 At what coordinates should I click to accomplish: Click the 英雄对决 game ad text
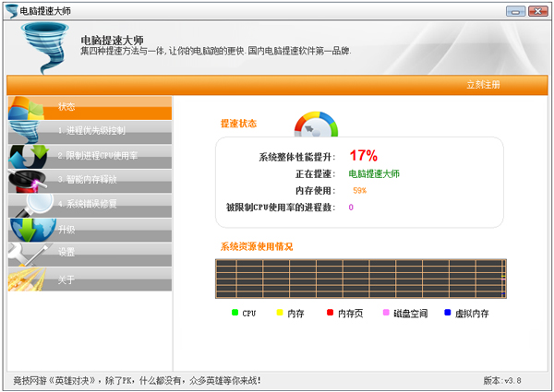pyautogui.click(x=138, y=380)
